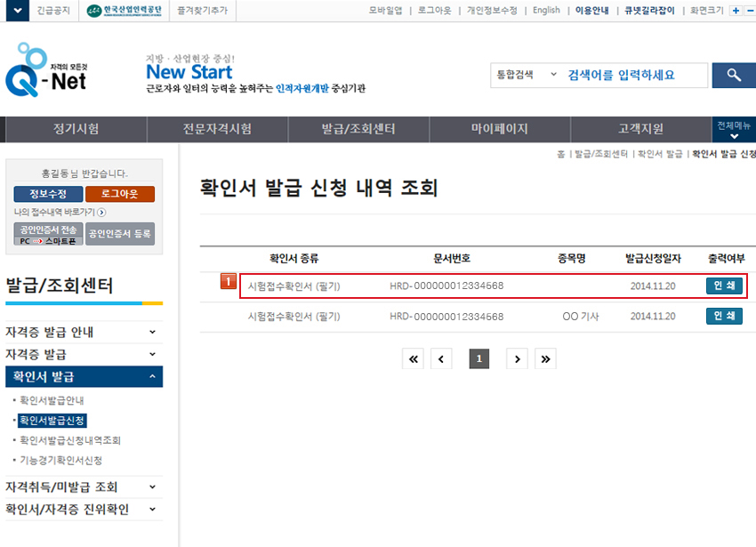This screenshot has height=547, width=756.
Task: Click the search keyword input field
Action: [x=636, y=76]
